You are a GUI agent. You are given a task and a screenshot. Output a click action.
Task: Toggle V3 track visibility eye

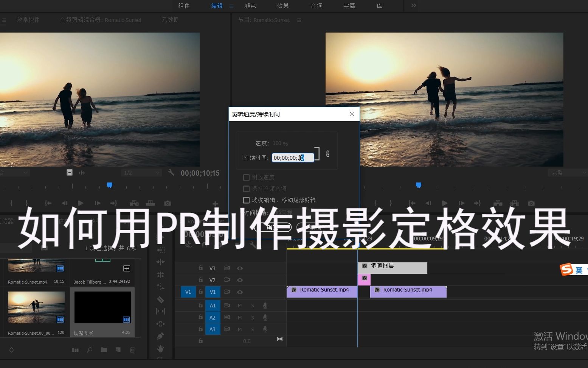(240, 268)
